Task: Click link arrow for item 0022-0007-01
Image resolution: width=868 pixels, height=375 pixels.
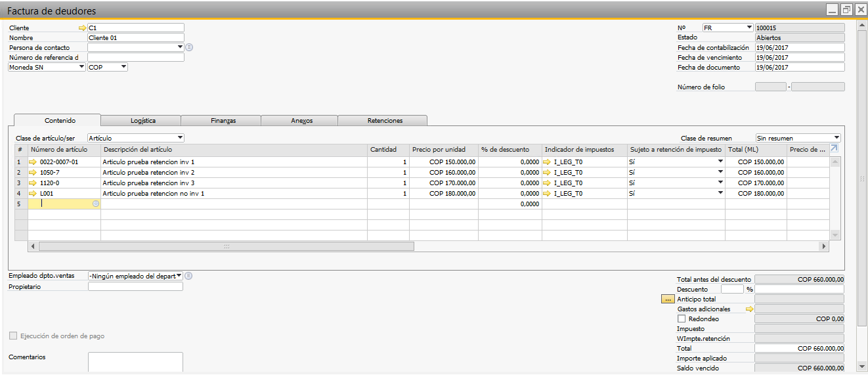Action: [x=33, y=162]
